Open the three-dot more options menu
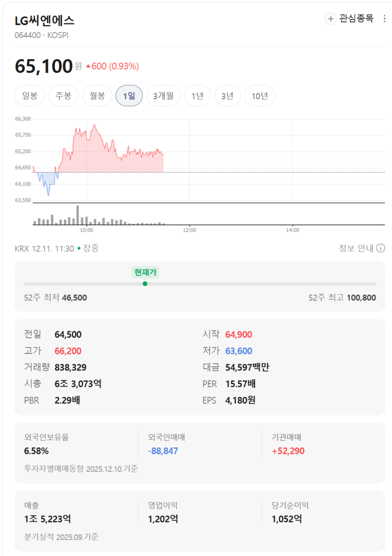 point(385,19)
